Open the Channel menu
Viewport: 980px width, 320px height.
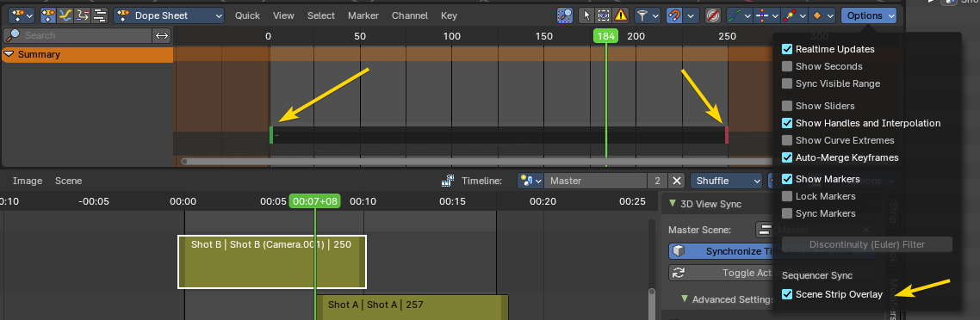[x=410, y=15]
